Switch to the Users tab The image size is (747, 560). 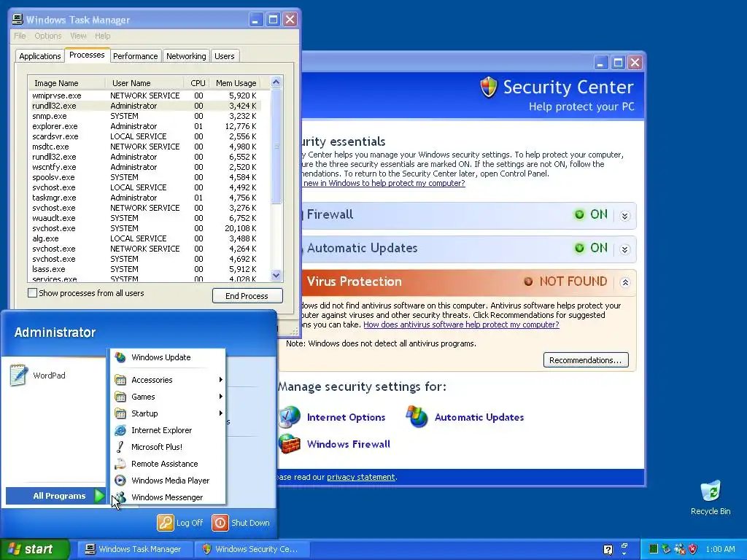(225, 55)
